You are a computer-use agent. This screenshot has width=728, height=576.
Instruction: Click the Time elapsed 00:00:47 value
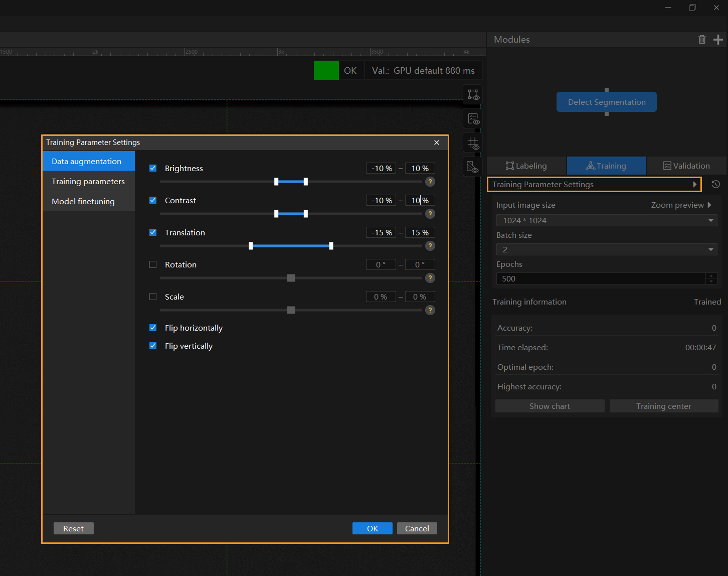coord(700,347)
